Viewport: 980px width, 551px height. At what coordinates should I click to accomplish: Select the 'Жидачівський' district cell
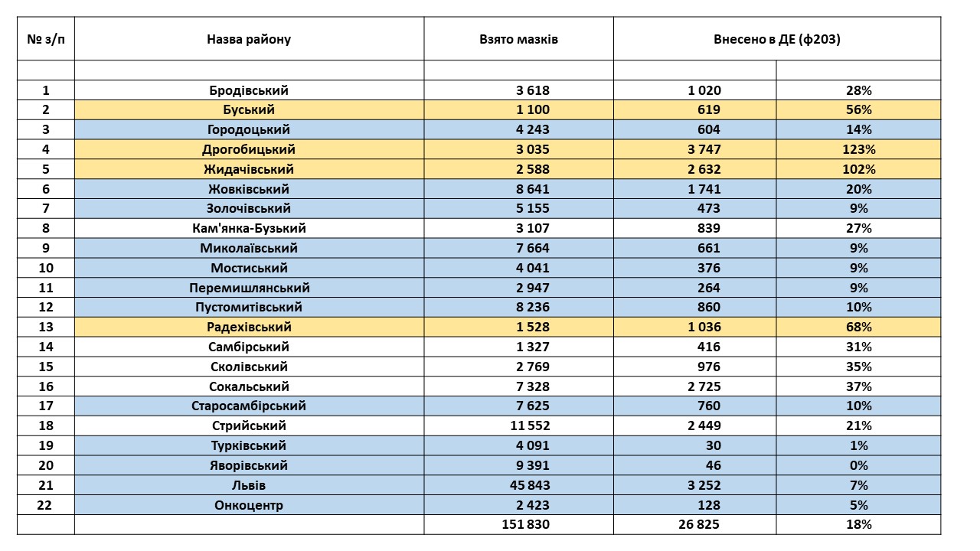pyautogui.click(x=249, y=169)
